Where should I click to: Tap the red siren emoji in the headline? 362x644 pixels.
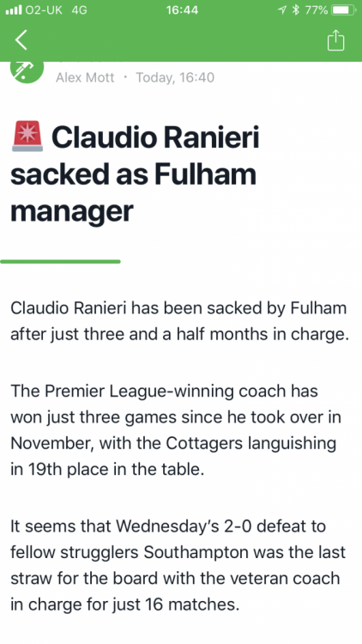[27, 136]
